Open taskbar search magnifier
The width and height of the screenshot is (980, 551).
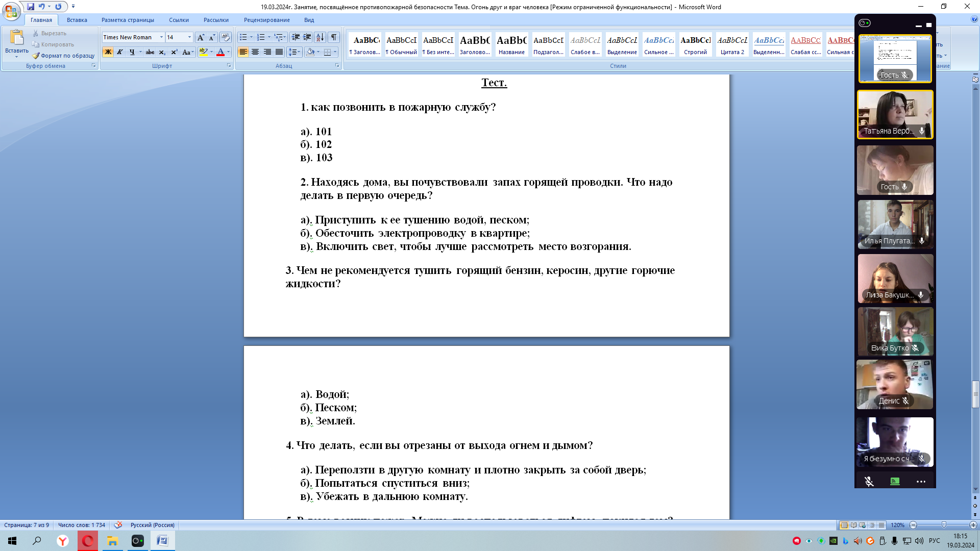pyautogui.click(x=37, y=541)
